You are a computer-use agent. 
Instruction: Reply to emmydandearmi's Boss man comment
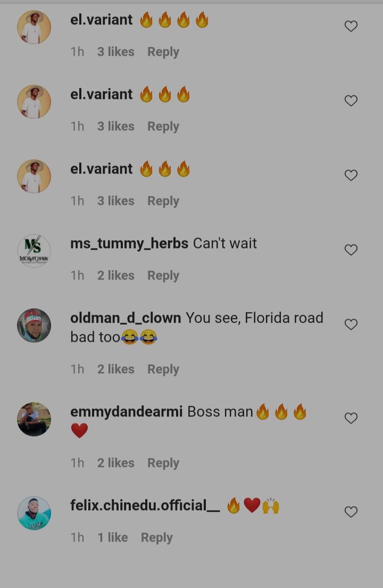coord(163,463)
